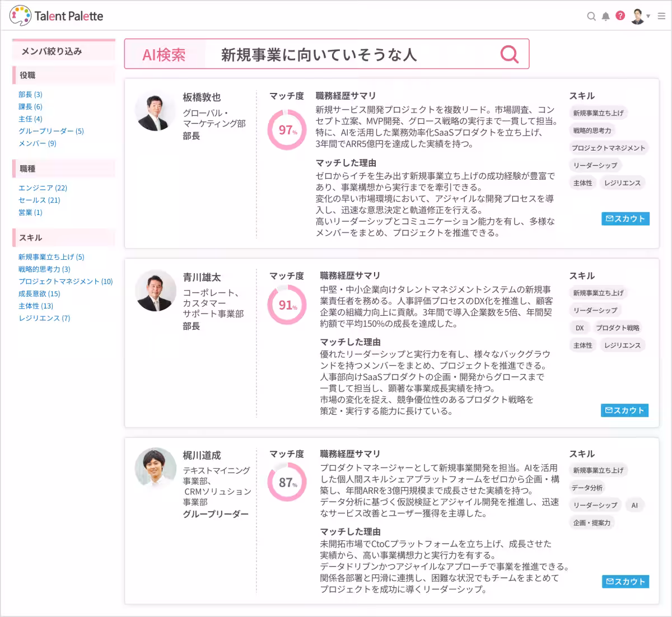Collapse the 役職 filter section
The image size is (672, 617).
click(63, 75)
